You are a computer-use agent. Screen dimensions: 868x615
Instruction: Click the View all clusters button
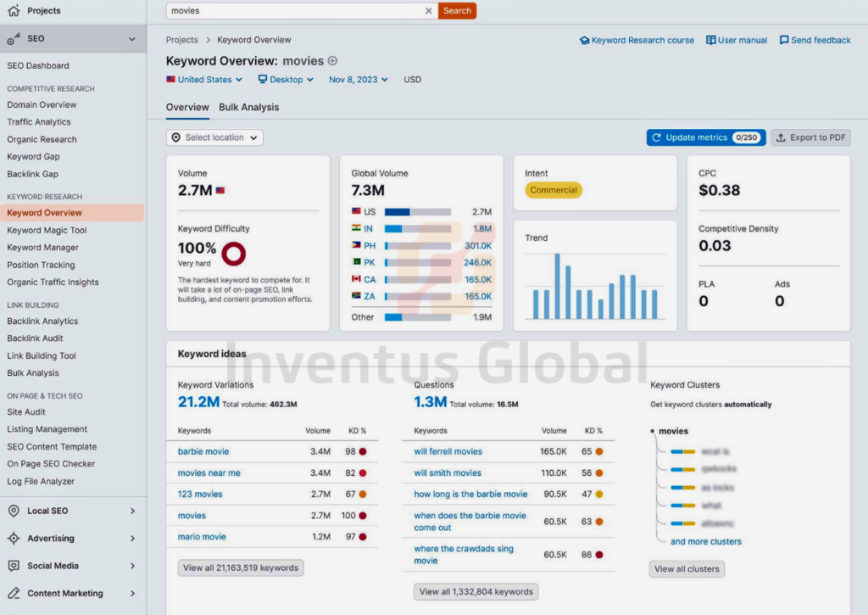pyautogui.click(x=687, y=568)
